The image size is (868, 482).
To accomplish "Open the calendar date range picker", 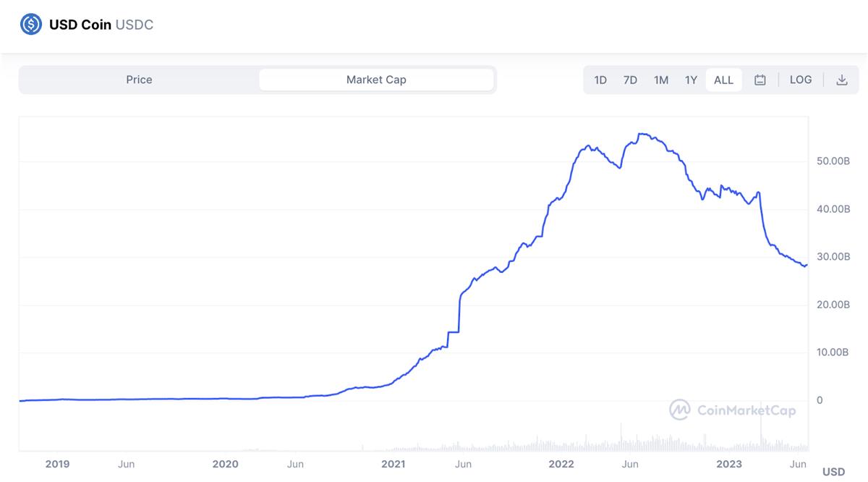I will [759, 80].
